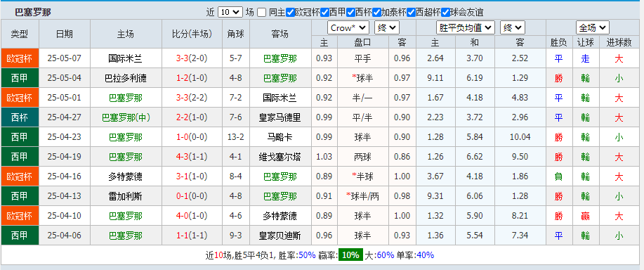Viewport: 644px width, 270px height.
Task: Click the 欧冠杯 tag on 25-05-07
Action: (x=20, y=58)
